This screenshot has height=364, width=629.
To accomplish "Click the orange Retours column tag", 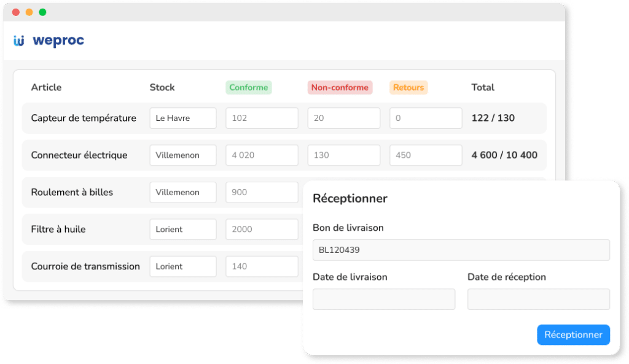I will [x=408, y=87].
